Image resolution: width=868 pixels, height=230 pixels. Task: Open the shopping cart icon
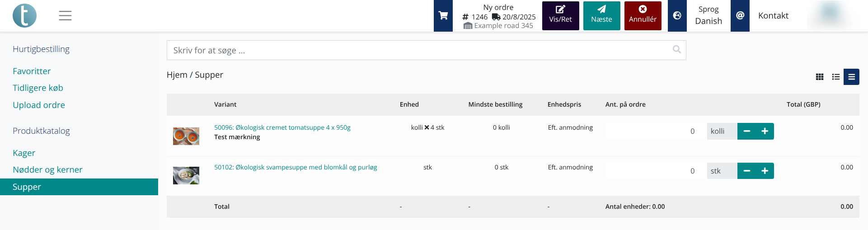[443, 16]
